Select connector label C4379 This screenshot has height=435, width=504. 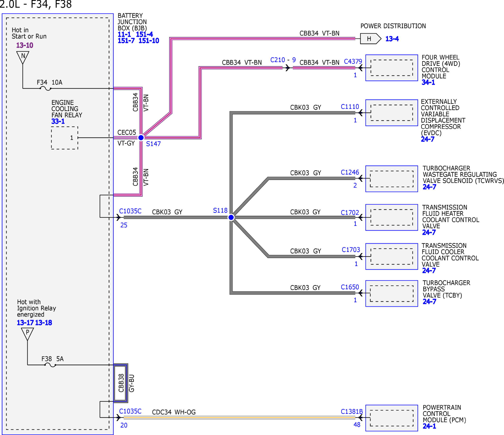(x=353, y=61)
